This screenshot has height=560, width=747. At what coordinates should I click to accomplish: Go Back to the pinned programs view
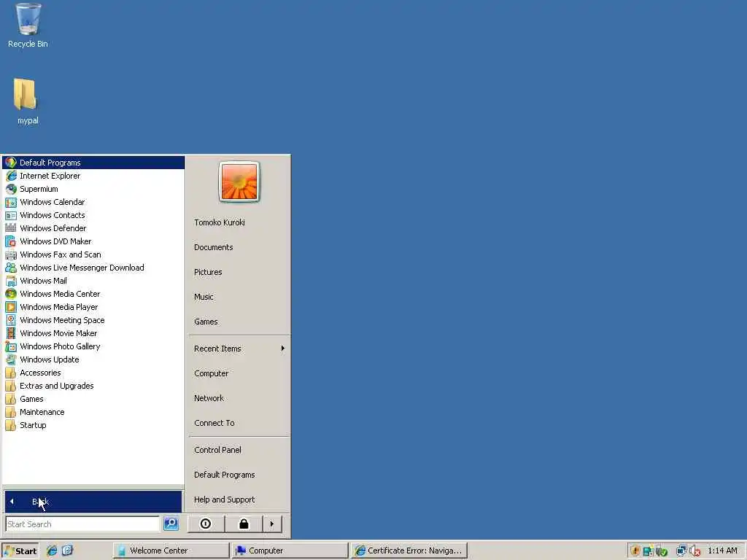coord(93,502)
